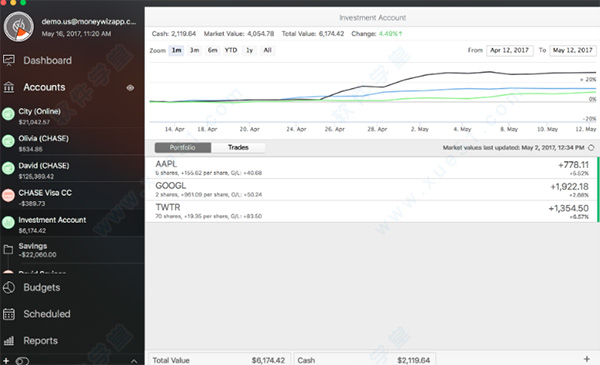
Task: Click the demo.us account email text
Action: pos(88,22)
